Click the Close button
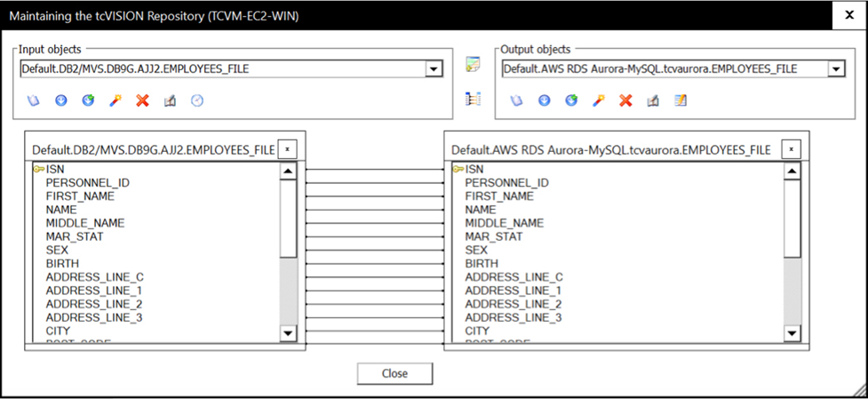 pos(394,373)
